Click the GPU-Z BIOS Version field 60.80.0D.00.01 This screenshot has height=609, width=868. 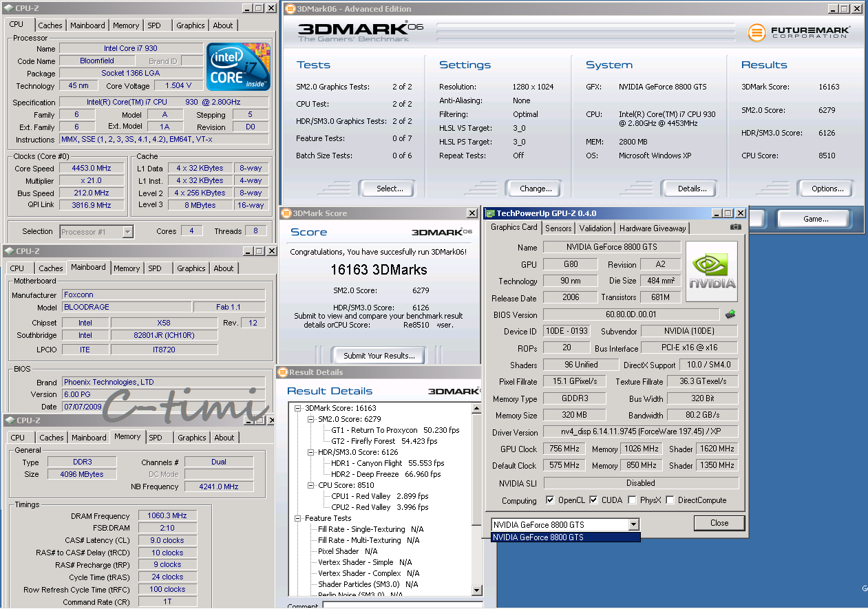pyautogui.click(x=631, y=314)
